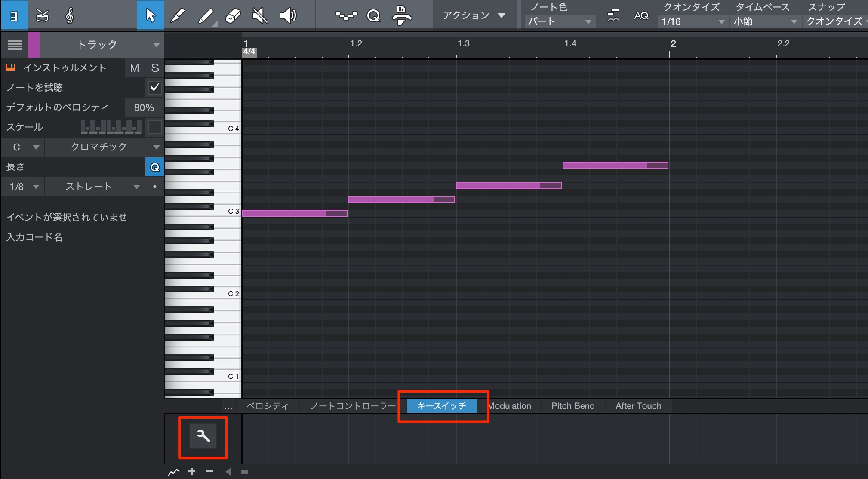Switch to the Pitch Bend tab
The height and width of the screenshot is (479, 868).
pyautogui.click(x=573, y=406)
